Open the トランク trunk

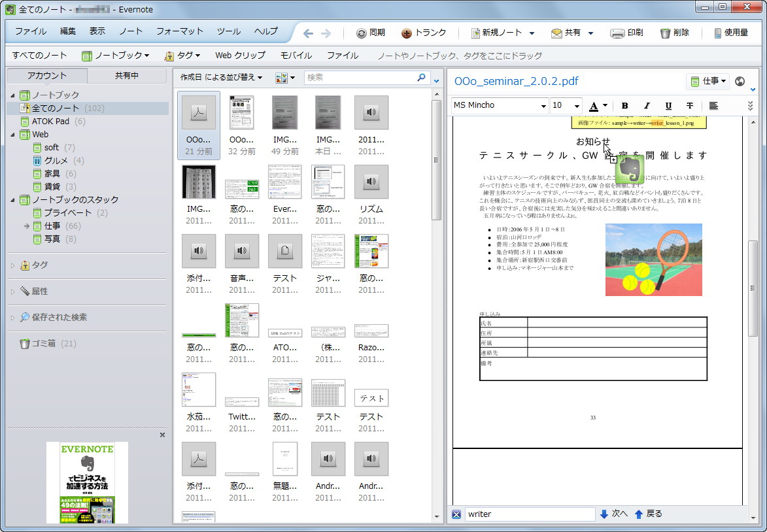tap(424, 33)
